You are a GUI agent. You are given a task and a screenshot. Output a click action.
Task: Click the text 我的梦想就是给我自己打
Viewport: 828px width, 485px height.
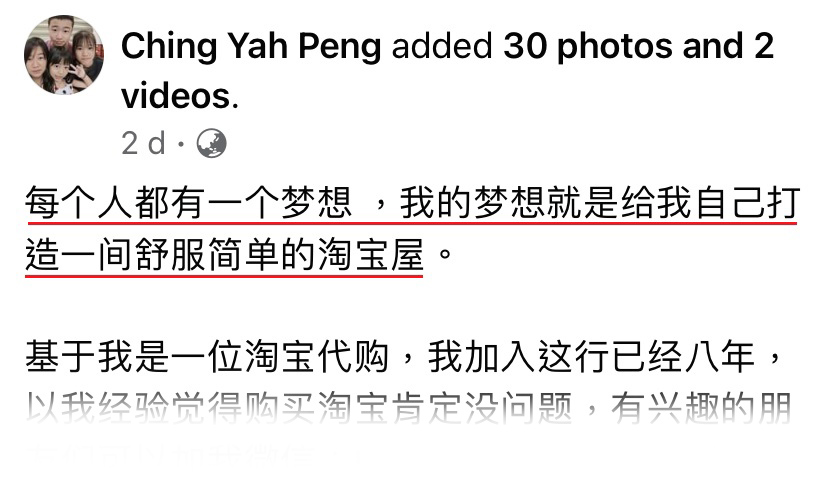coord(599,203)
